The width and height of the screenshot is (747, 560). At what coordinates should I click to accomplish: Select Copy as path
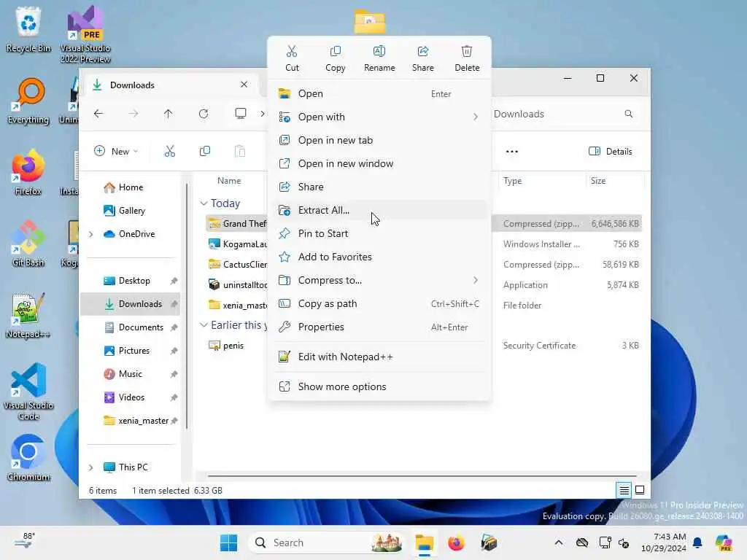coord(379,304)
